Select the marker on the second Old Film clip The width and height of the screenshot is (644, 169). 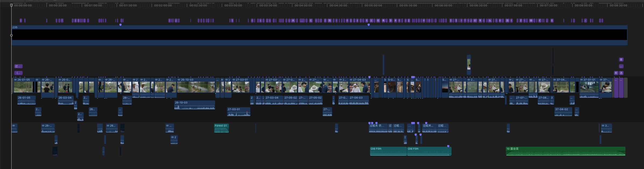click(x=448, y=146)
